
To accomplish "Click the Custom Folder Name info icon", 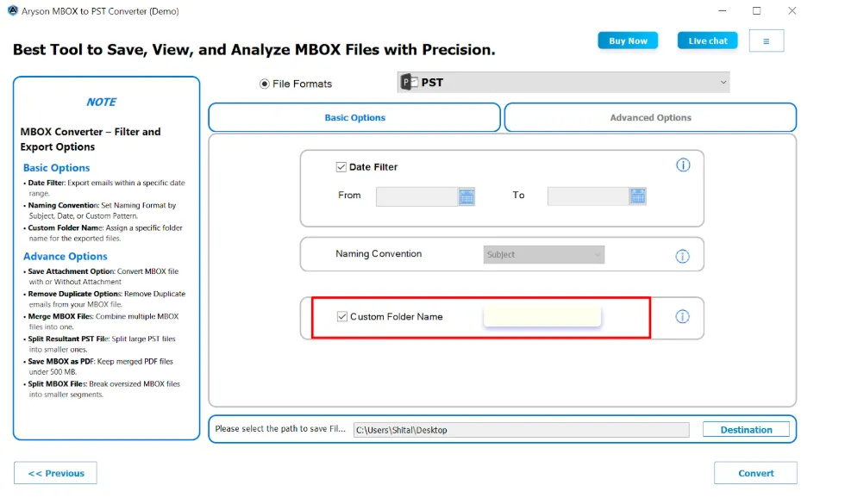I will pos(682,316).
